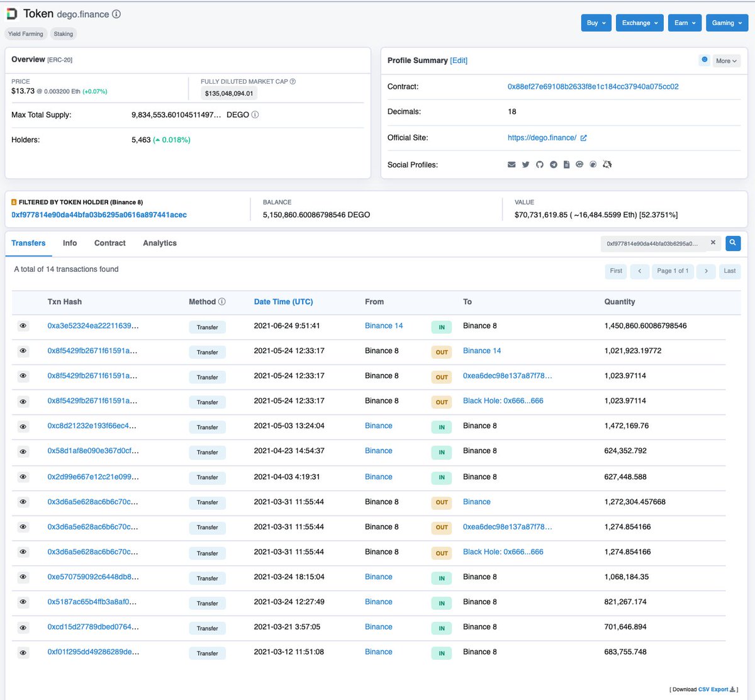Open the Telegram social profile icon

[553, 164]
